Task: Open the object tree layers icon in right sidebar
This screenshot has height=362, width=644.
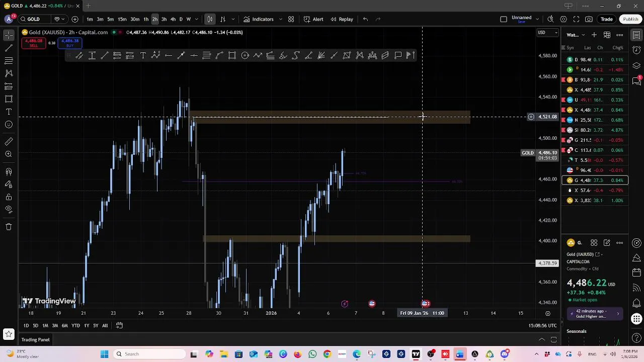Action: 636,65
